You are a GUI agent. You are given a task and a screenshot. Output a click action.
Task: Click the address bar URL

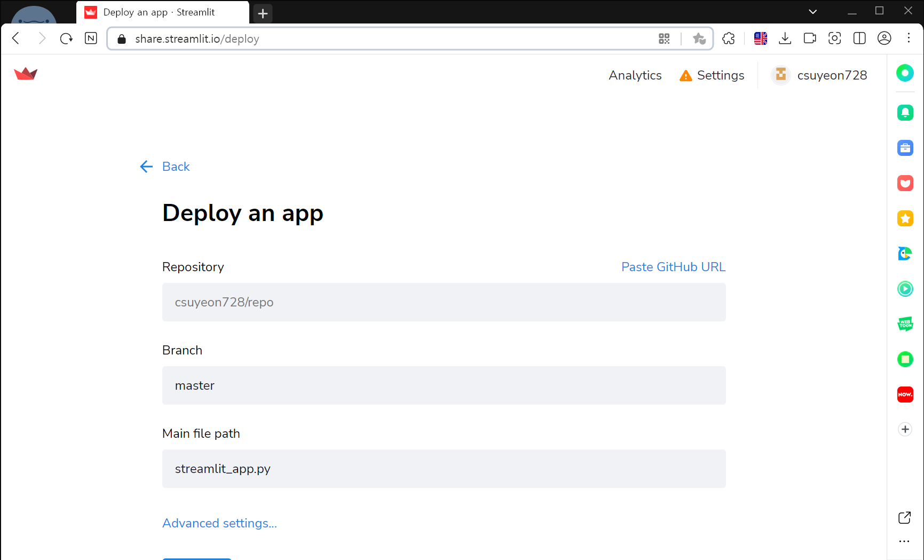click(x=197, y=39)
